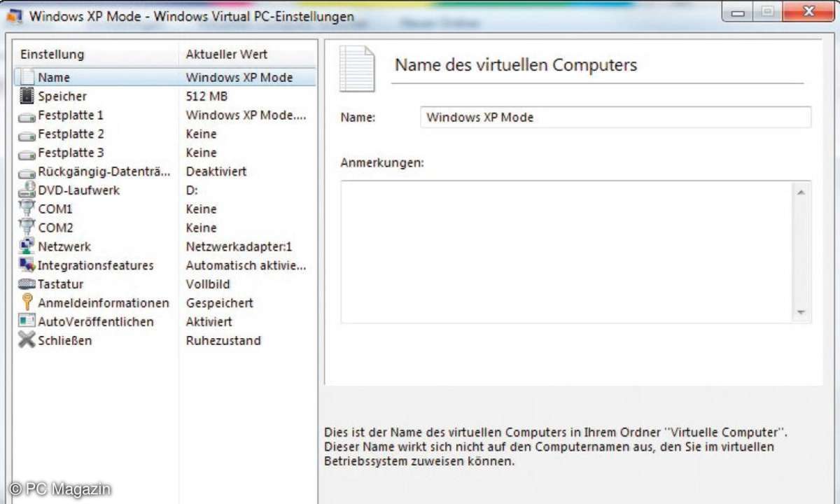Click the Aktiviert value
Screen dimensions: 840x504
pos(209,323)
